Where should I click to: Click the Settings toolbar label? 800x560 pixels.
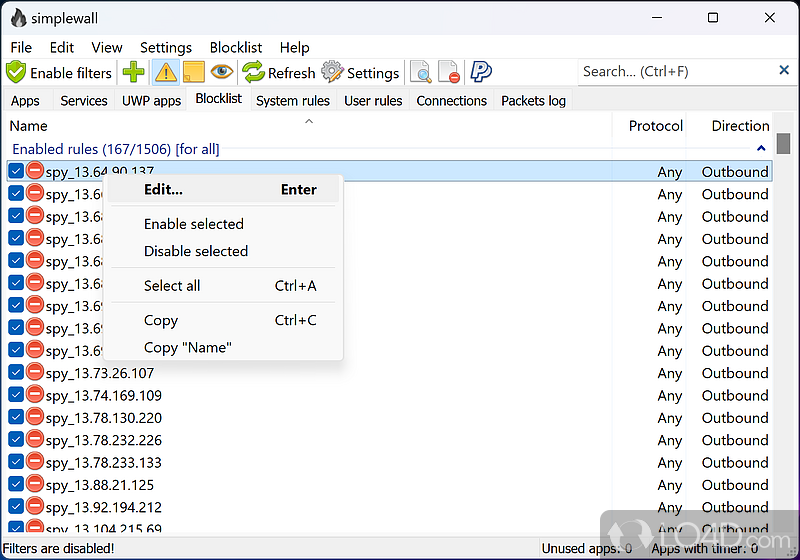pyautogui.click(x=373, y=73)
